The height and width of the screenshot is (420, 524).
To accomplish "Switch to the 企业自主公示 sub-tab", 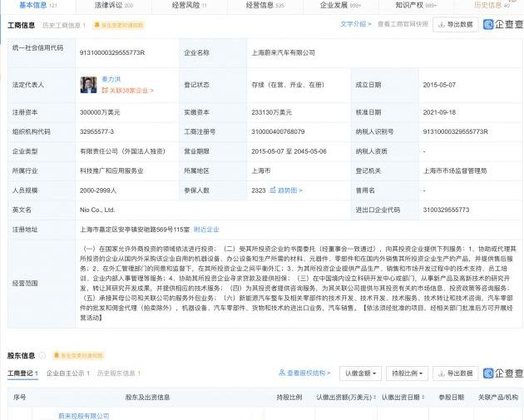I will (68, 373).
